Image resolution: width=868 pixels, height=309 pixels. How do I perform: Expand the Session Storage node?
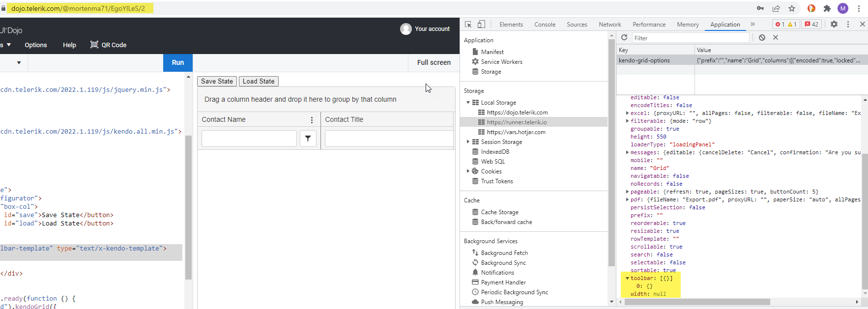468,142
